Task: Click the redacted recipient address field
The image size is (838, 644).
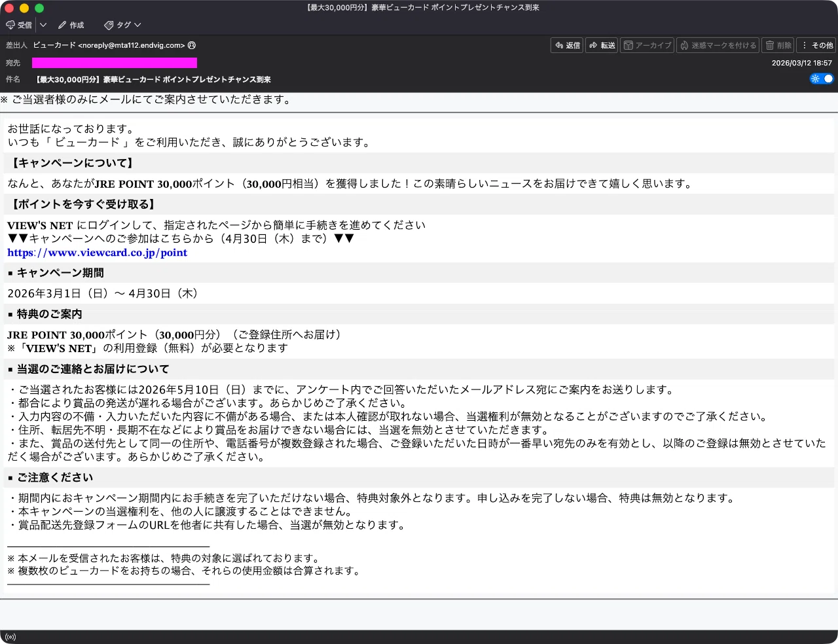Action: [x=115, y=63]
